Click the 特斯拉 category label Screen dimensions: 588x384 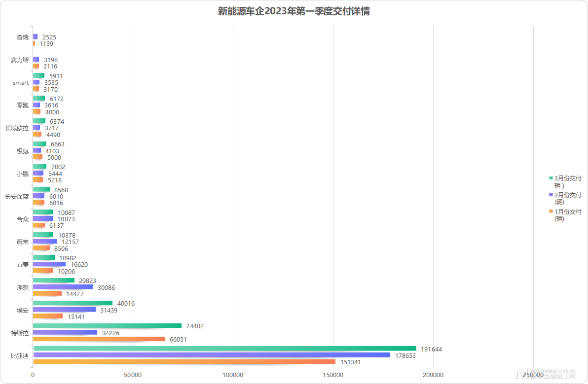pyautogui.click(x=20, y=333)
